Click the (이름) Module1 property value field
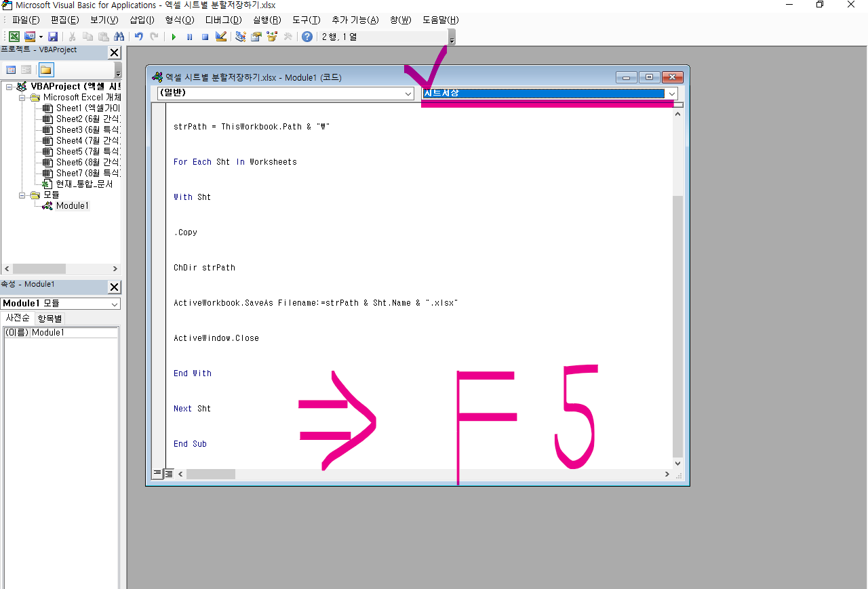Viewport: 868px width, 589px height. 74,333
